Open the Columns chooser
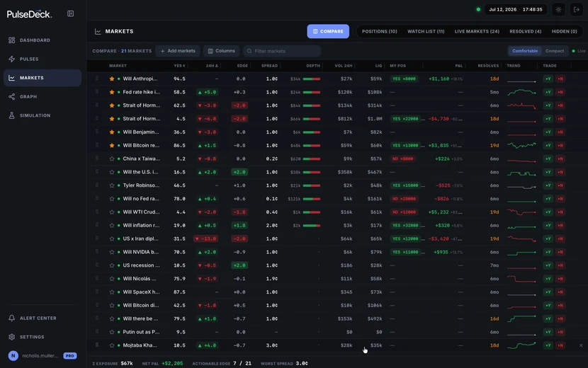The image size is (588, 368). tap(221, 51)
